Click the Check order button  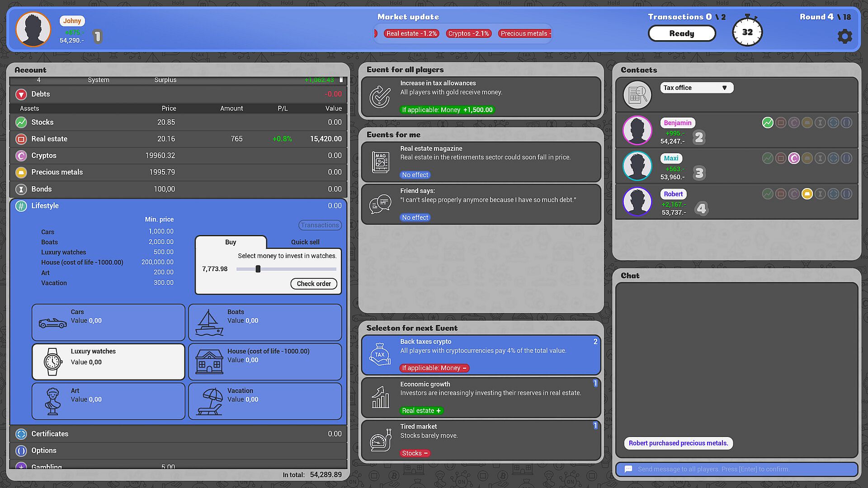pos(314,284)
